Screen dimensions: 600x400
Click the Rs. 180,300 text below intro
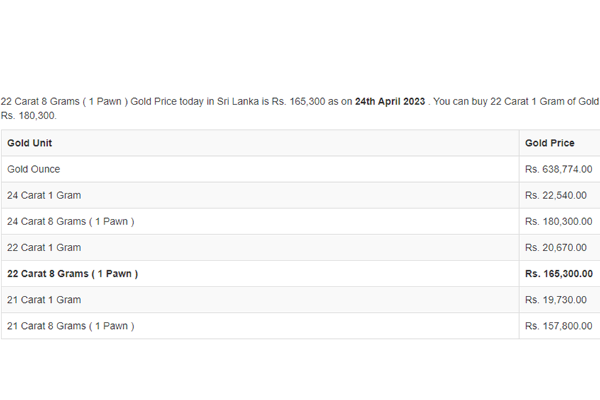[29, 116]
